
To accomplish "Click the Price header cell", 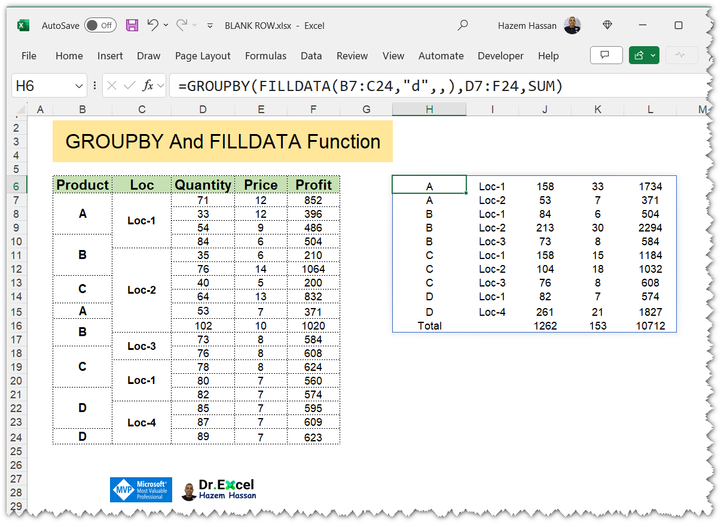I will [x=261, y=185].
